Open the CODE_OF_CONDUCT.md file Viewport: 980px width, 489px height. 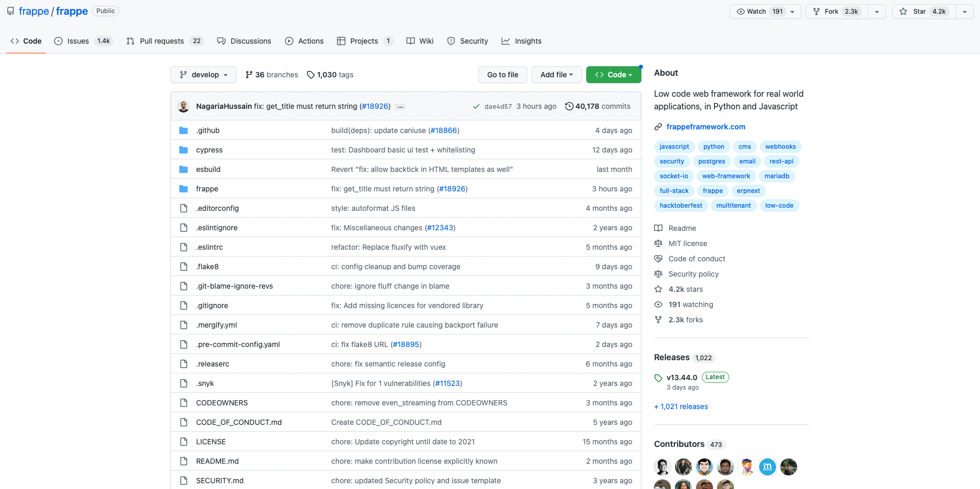(239, 422)
